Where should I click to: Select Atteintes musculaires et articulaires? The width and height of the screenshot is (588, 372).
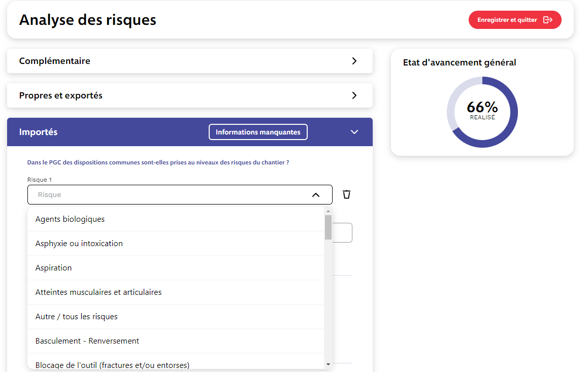[99, 292]
